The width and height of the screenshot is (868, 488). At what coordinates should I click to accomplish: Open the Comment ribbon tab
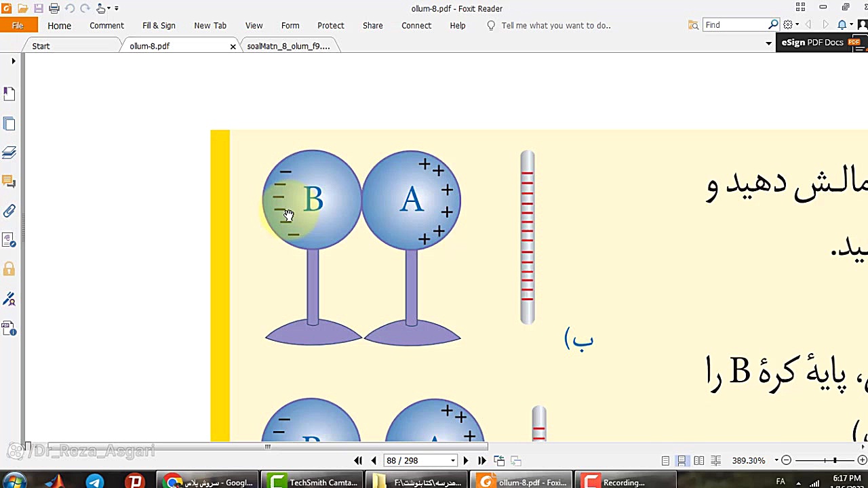point(106,26)
